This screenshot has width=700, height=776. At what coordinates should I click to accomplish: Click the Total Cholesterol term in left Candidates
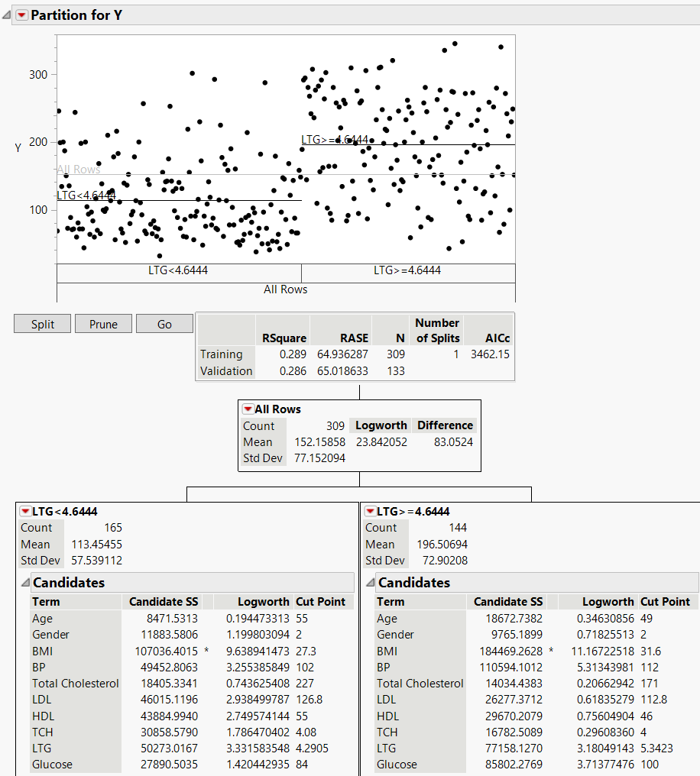[75, 684]
